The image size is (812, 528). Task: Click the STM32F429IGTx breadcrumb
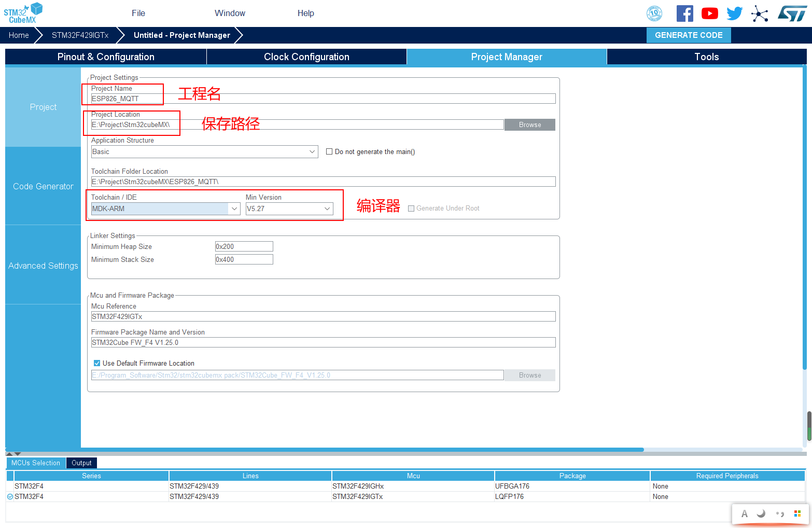[80, 35]
